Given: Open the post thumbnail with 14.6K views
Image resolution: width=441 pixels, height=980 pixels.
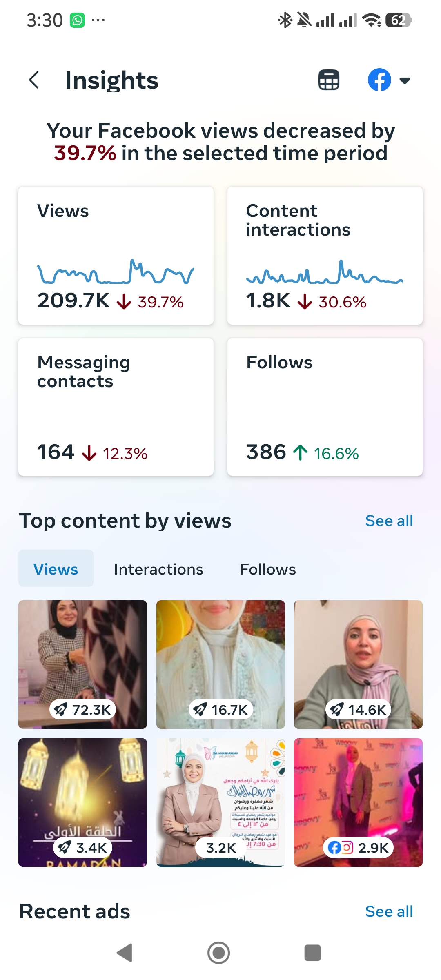Looking at the screenshot, I should [358, 664].
